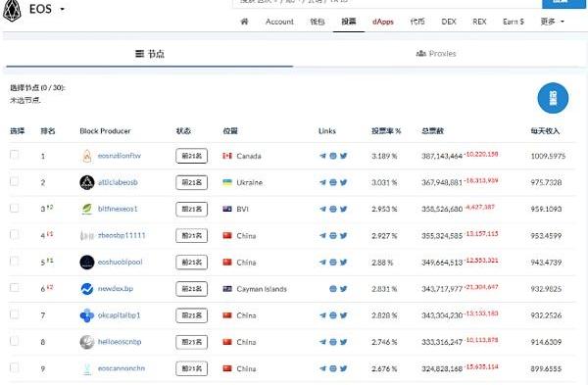Open the DEX menu item
The image size is (588, 385).
tap(449, 22)
